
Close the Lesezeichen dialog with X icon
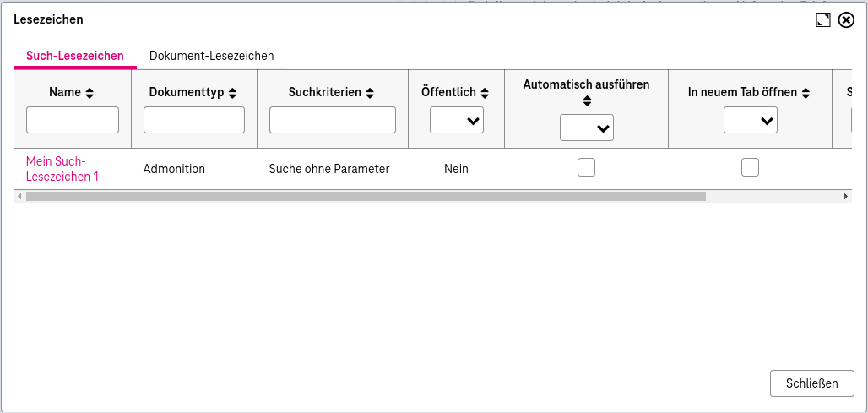pyautogui.click(x=846, y=20)
